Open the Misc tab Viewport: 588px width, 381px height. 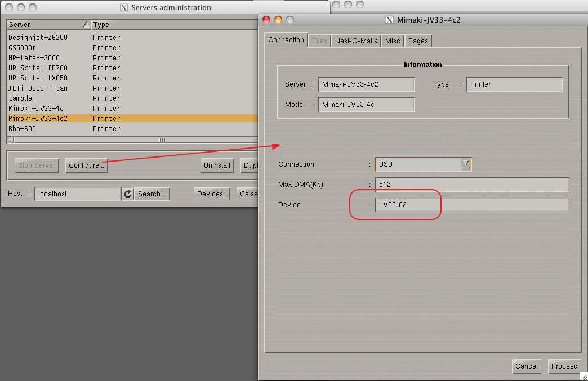[x=393, y=41]
